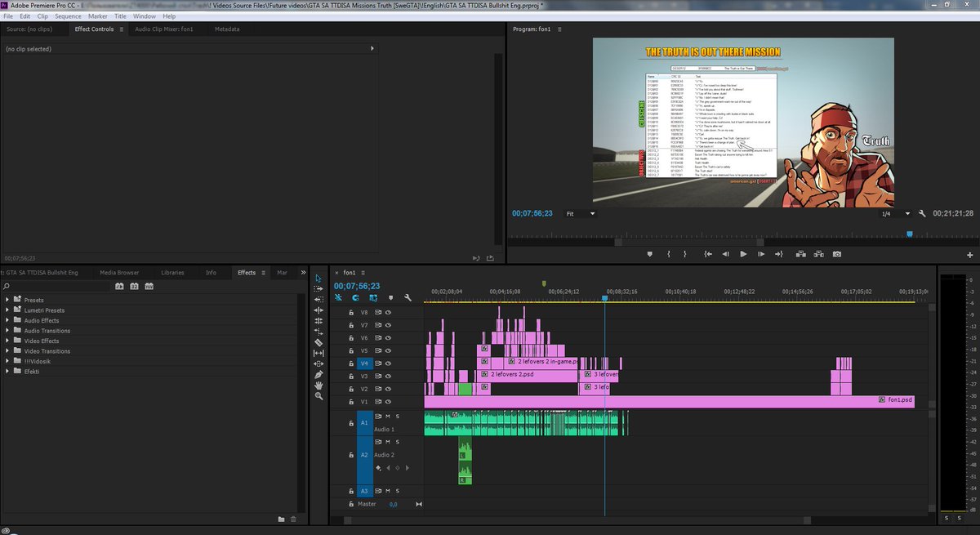Viewport: 980px width, 535px height.
Task: Show hidden panel tabs overflow chevron
Action: coord(303,272)
